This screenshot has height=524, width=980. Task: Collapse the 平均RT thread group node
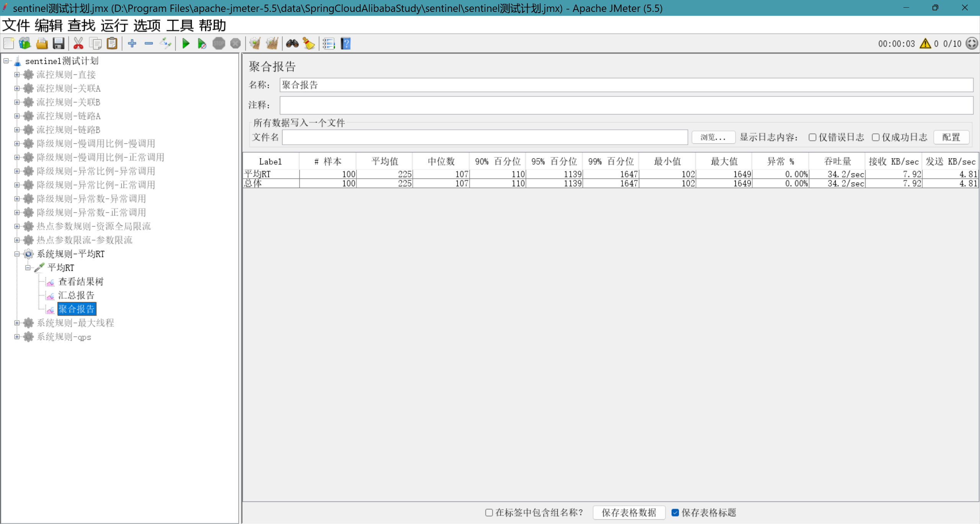tap(28, 267)
